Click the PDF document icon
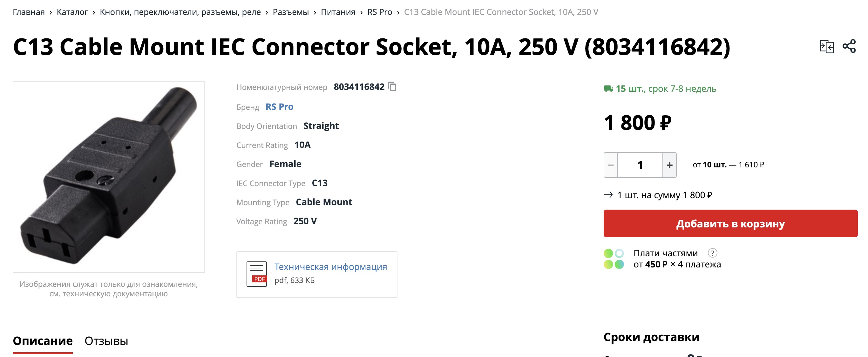 pos(257,274)
